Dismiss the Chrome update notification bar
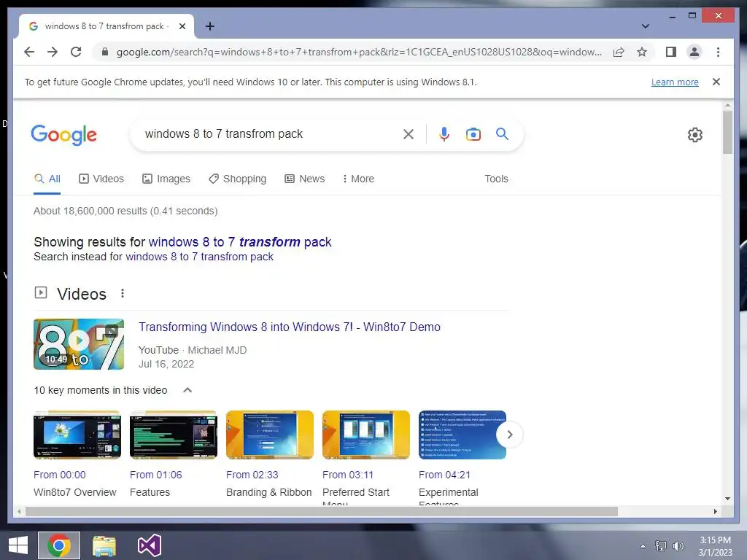This screenshot has width=747, height=560. click(716, 82)
